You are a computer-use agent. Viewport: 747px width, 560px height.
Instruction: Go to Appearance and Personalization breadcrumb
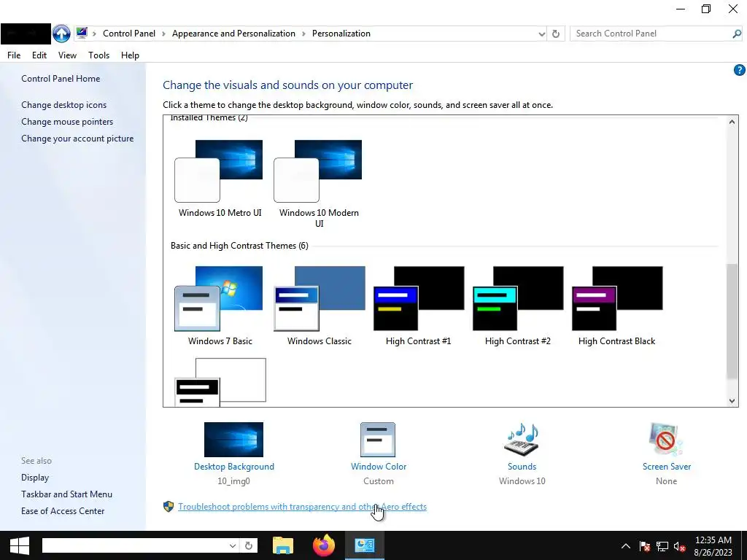point(233,34)
